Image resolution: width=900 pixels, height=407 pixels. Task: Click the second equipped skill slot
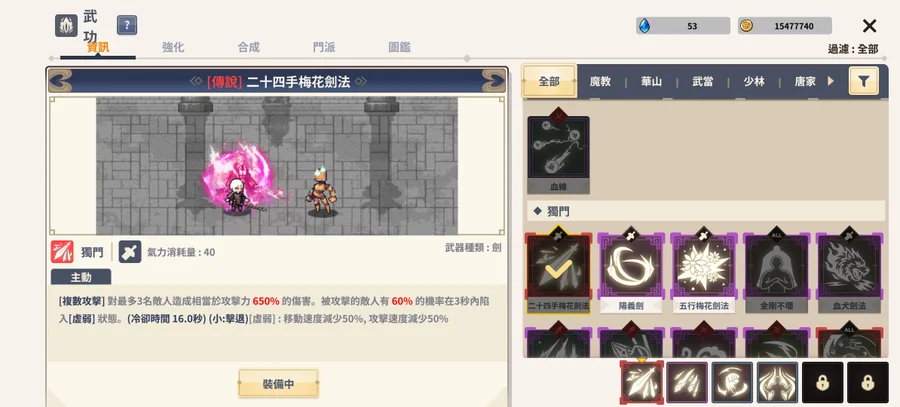coord(687,382)
